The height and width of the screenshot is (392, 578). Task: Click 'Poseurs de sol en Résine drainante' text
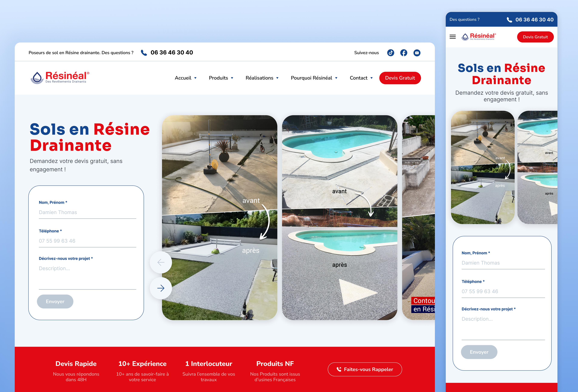point(65,53)
